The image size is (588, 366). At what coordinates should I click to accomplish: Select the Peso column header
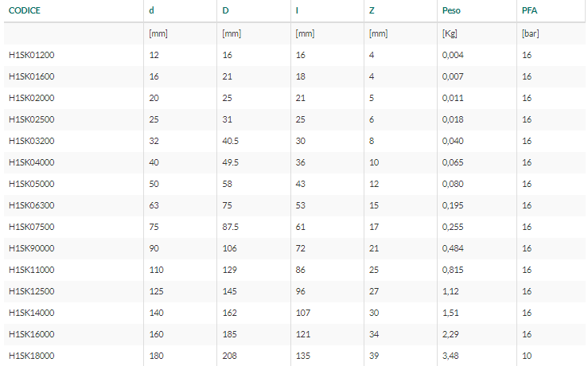point(451,10)
